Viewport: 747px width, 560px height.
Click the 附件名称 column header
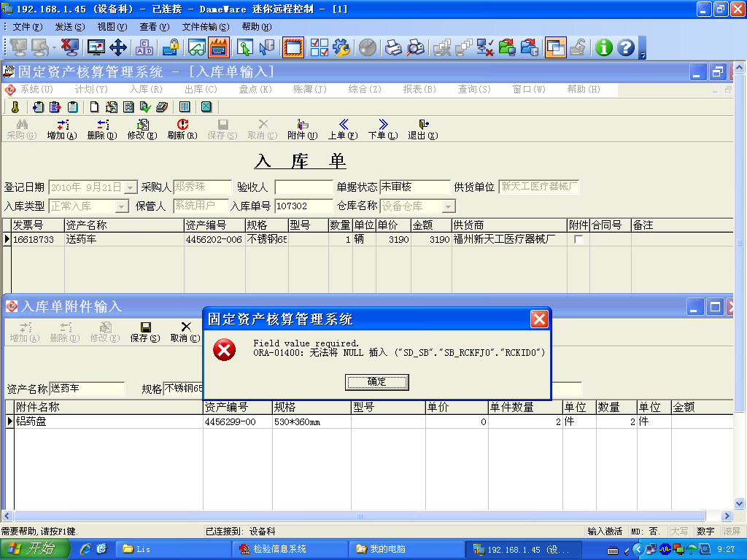click(109, 408)
